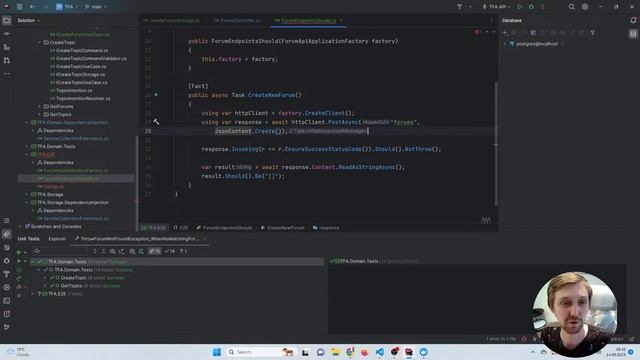Navigate back with the left arrow icon
The image size is (640, 360).
(33, 7)
